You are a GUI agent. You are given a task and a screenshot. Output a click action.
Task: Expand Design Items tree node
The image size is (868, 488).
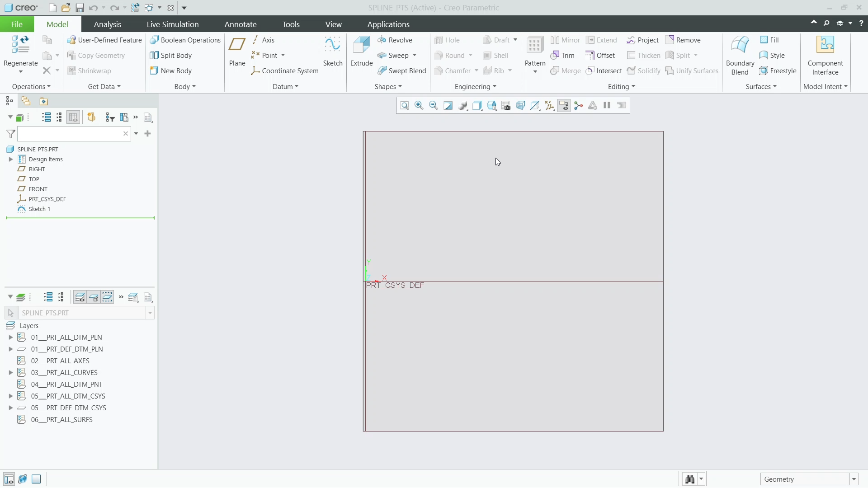coord(11,160)
